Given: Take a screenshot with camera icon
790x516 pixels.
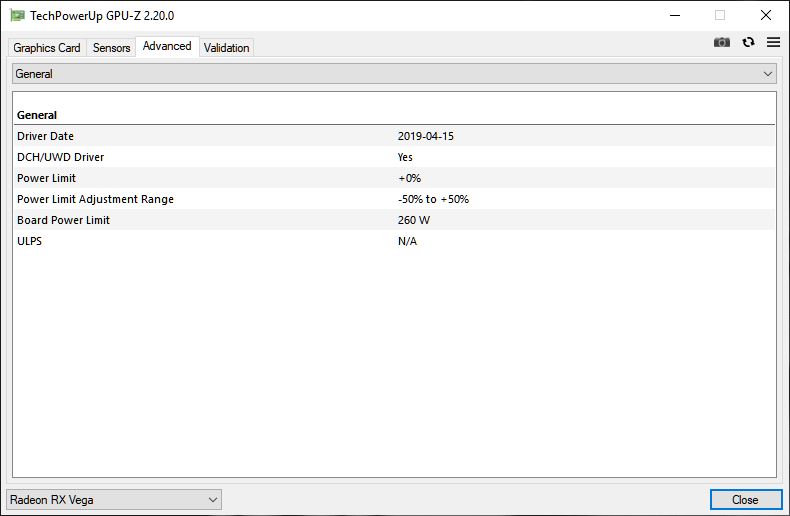Looking at the screenshot, I should coord(721,42).
